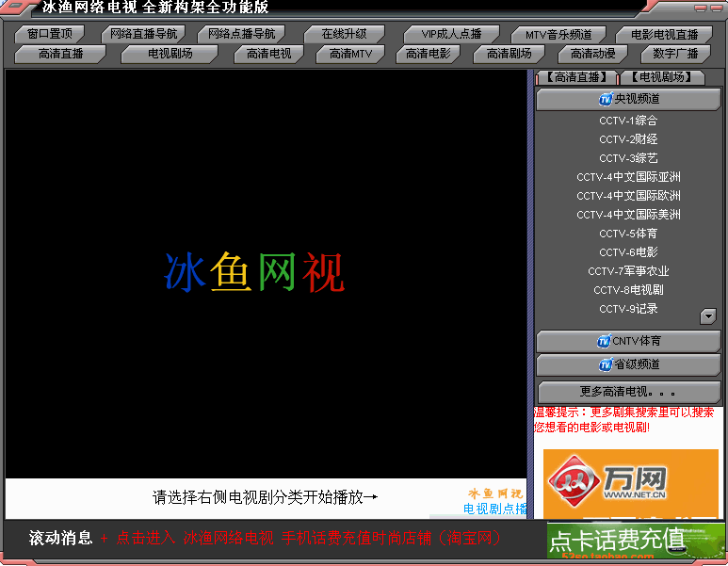This screenshot has width=728, height=566.
Task: Play CCTV-7军事农业 channel
Action: pyautogui.click(x=628, y=271)
